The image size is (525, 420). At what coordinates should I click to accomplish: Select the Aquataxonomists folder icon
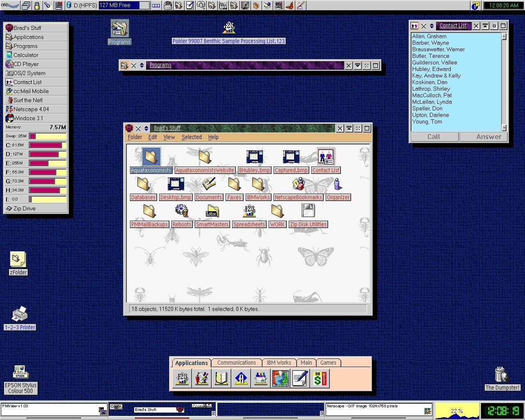tap(151, 157)
